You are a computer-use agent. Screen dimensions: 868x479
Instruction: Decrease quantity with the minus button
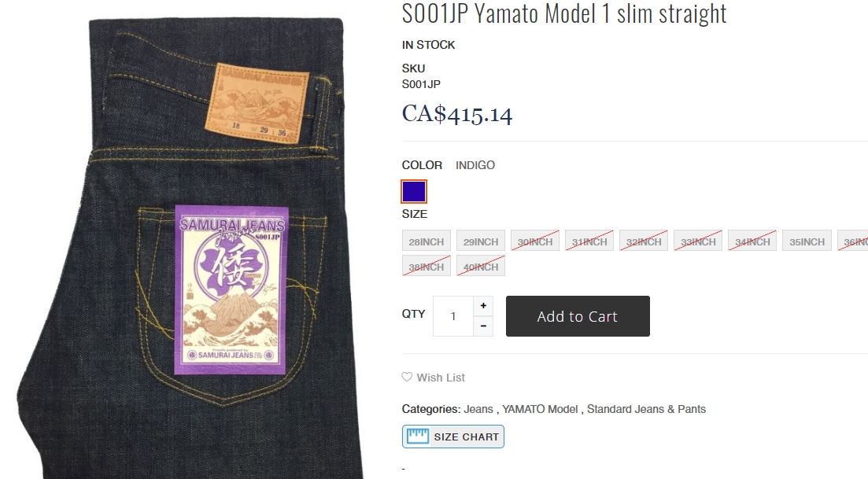(483, 326)
